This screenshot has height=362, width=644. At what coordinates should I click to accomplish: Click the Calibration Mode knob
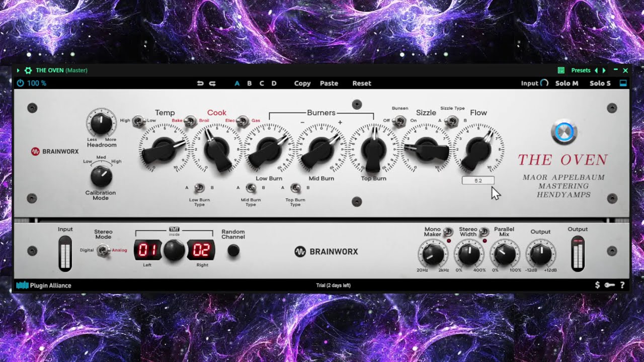[101, 176]
